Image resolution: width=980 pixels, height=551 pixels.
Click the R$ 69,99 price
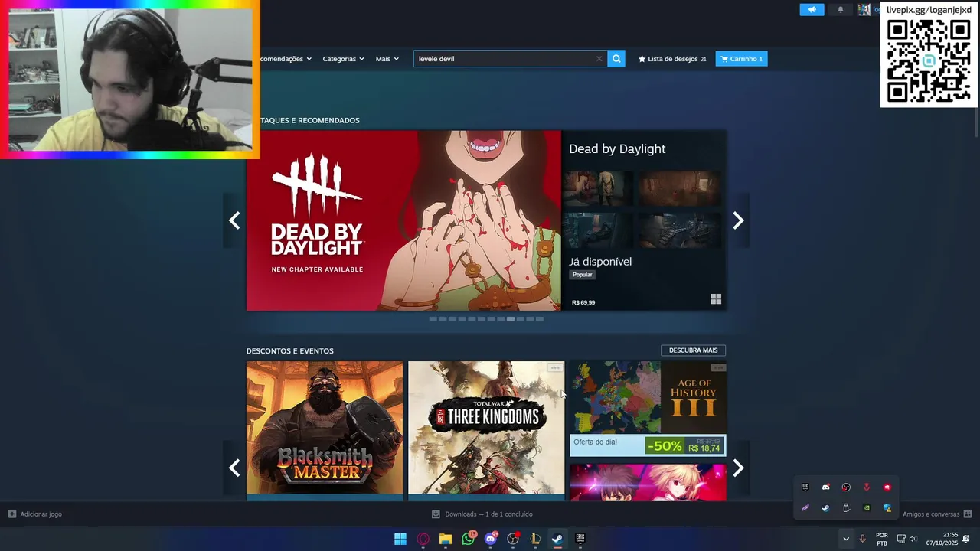[583, 302]
